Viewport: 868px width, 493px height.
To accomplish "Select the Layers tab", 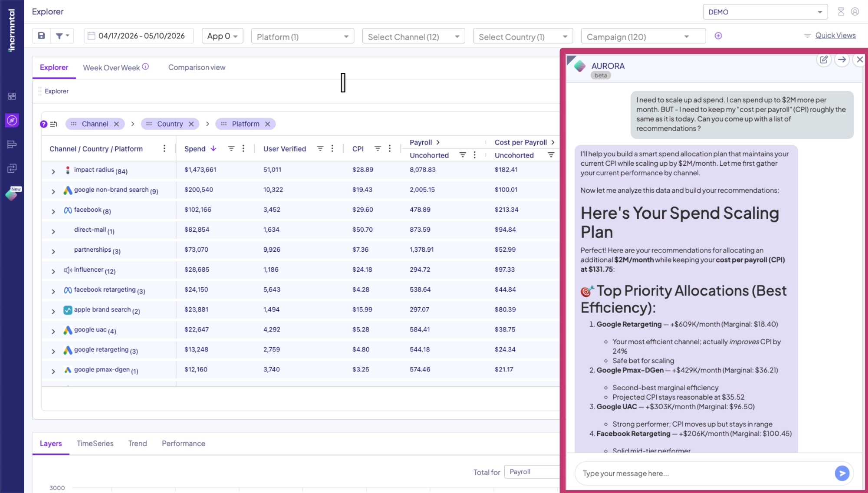I will (51, 443).
